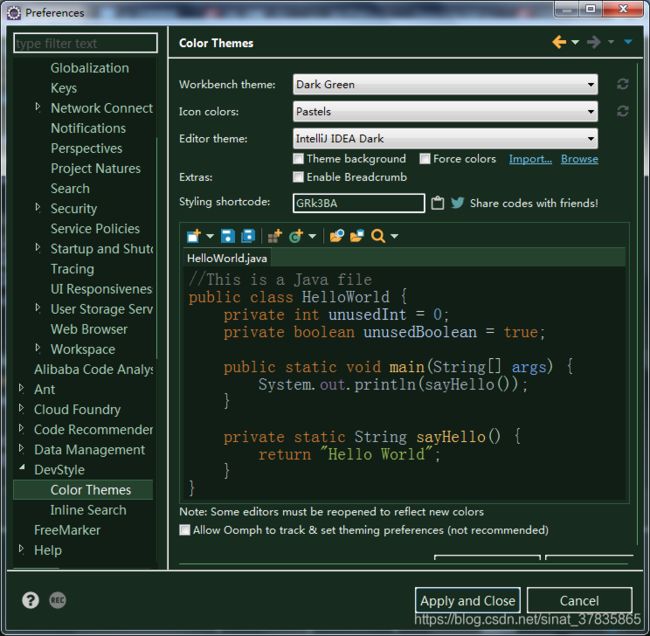Collapse the DevStyle tree node
This screenshot has width=650, height=636.
[22, 468]
